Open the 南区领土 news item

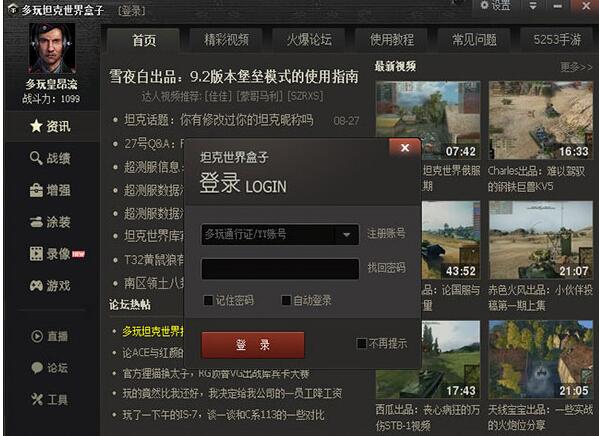pyautogui.click(x=154, y=283)
